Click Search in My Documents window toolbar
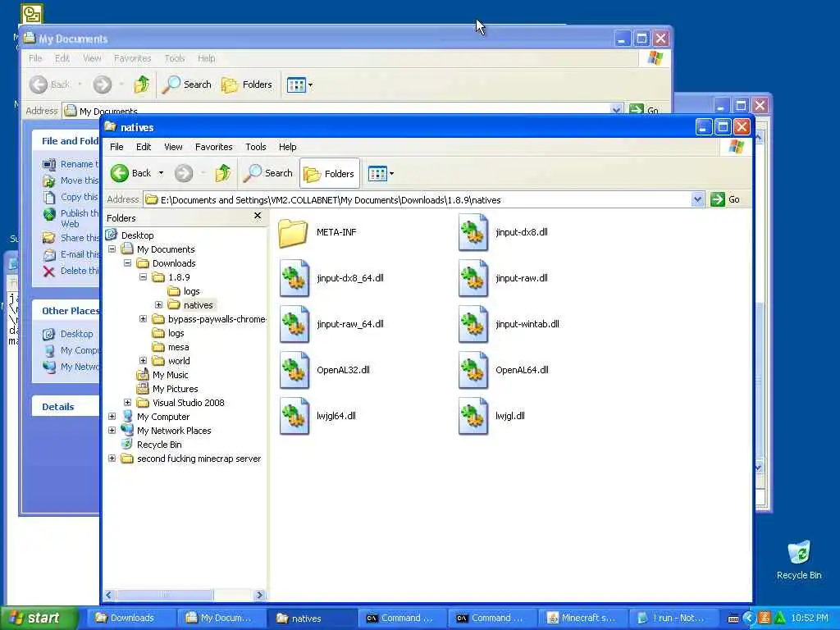Image resolution: width=840 pixels, height=630 pixels. (x=187, y=84)
